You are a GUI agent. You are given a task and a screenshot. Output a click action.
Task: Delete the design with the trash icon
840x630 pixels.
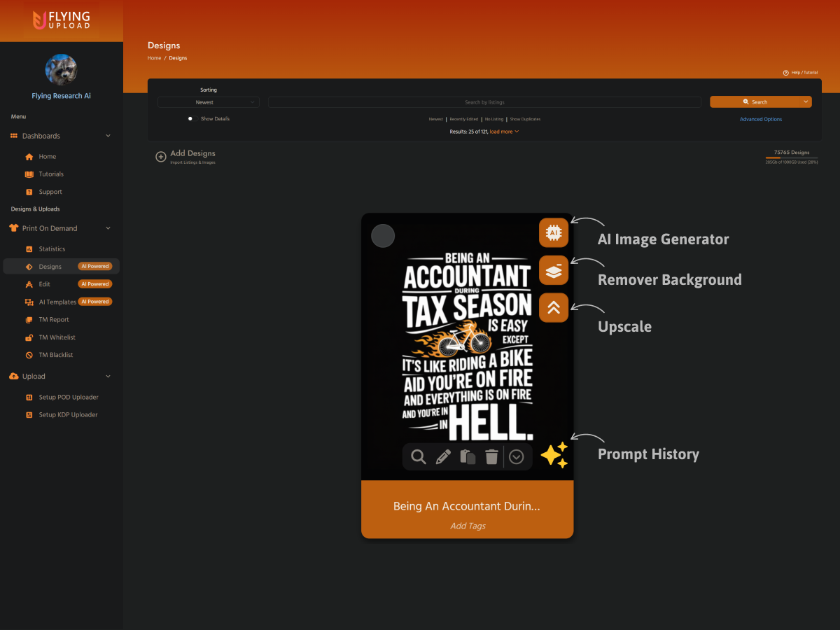click(492, 457)
